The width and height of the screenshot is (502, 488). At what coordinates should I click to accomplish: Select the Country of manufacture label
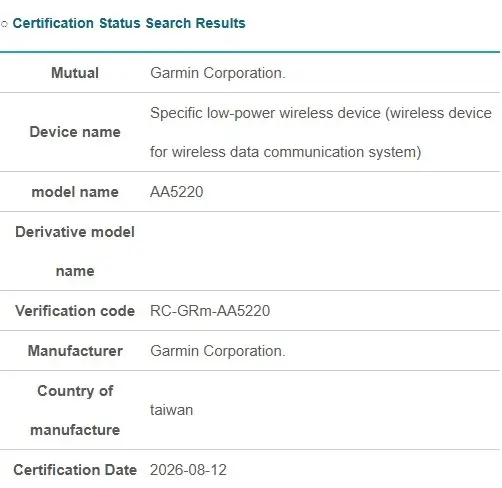[75, 410]
